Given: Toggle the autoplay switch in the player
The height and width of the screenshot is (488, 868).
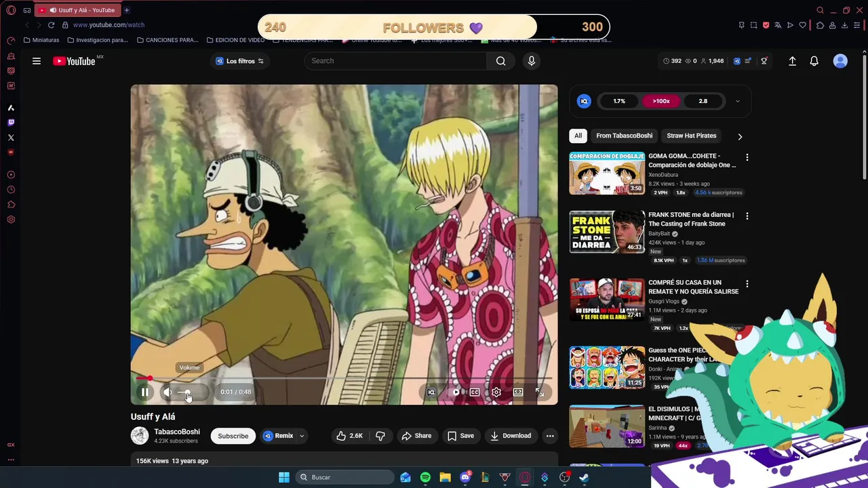Looking at the screenshot, I should tap(455, 392).
